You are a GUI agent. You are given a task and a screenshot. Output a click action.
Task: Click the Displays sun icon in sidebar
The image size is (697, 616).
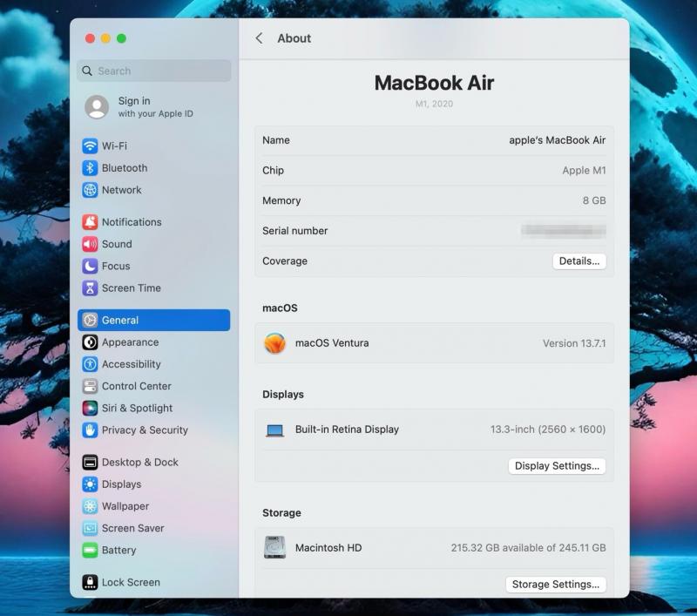click(90, 484)
